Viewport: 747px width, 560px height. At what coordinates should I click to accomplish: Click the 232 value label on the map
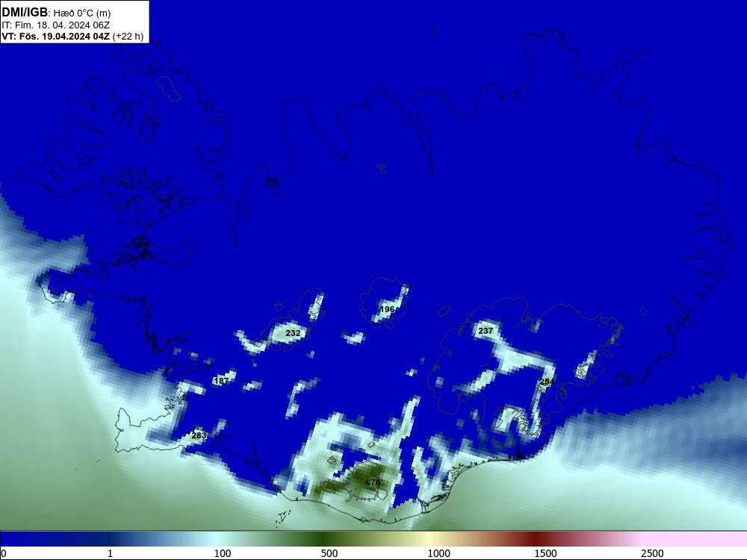pos(293,333)
